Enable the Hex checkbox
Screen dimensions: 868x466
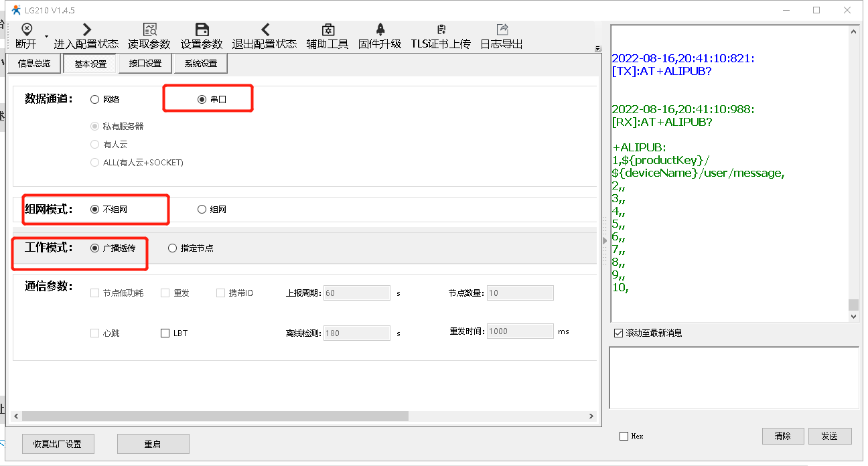tap(624, 436)
